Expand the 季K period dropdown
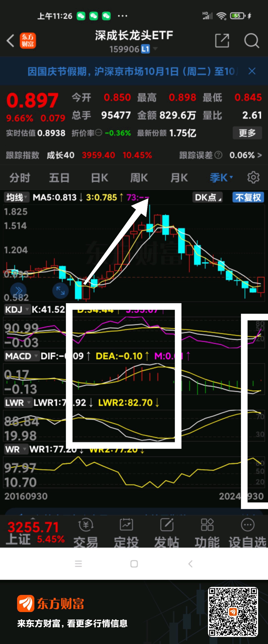Image resolution: width=268 pixels, height=644 pixels. point(221,178)
